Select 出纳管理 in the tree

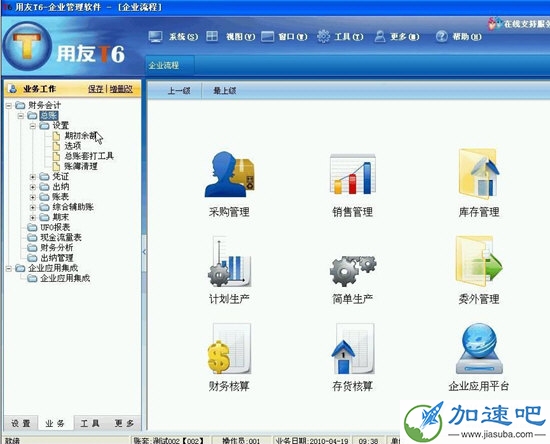[x=57, y=258]
